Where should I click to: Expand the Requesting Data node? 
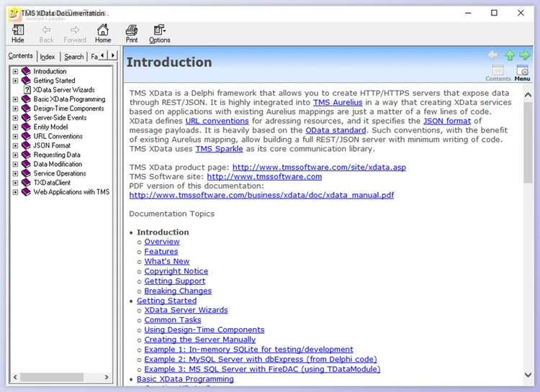point(15,155)
